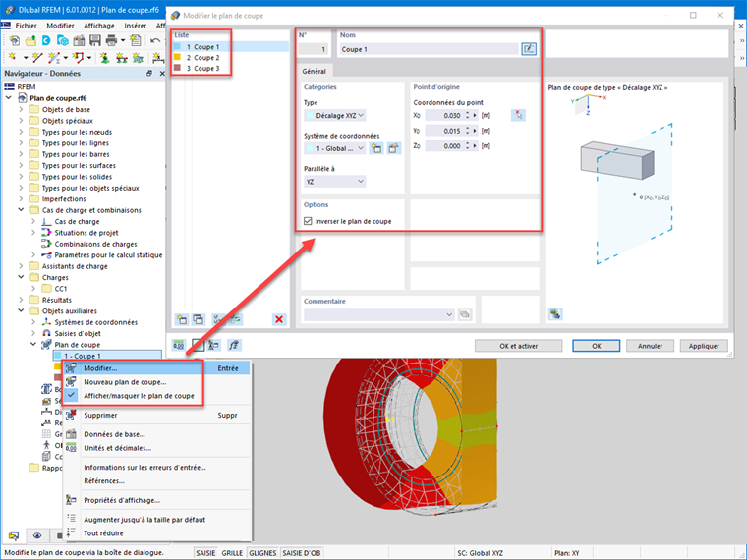This screenshot has height=560, width=747.
Task: Toggle Afficher/masquer le plan de coupe
Action: (139, 396)
